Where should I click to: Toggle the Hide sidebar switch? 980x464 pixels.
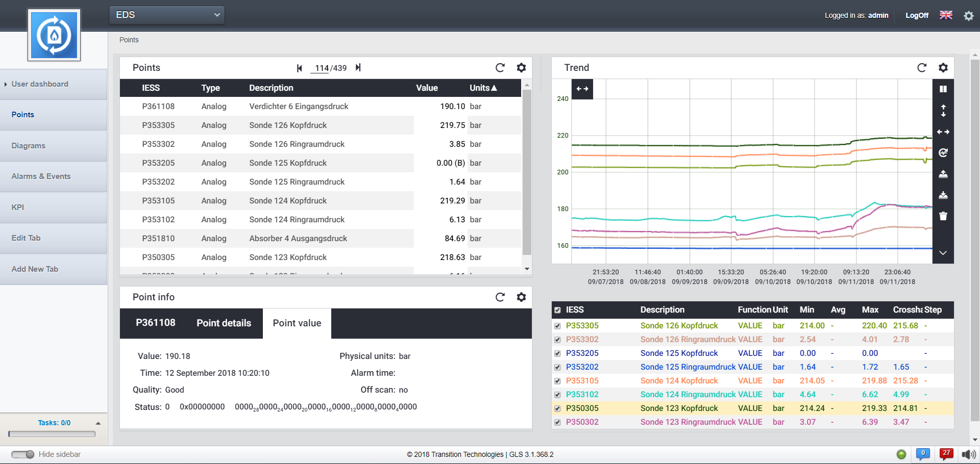pos(23,454)
